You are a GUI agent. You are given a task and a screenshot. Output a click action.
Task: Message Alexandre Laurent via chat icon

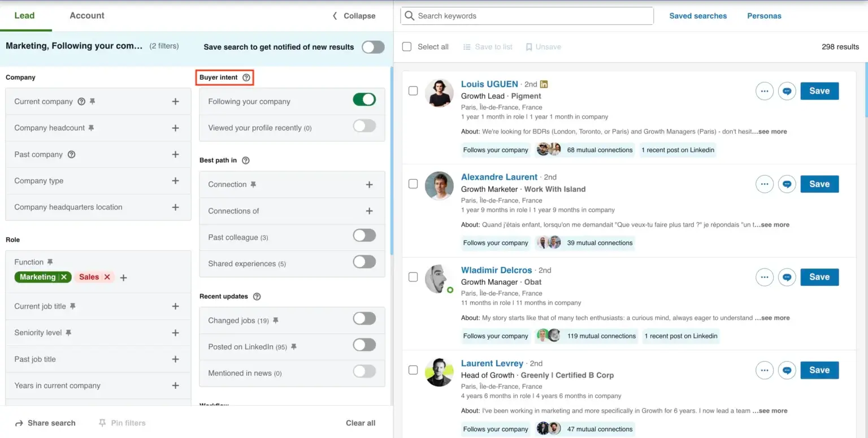[787, 184]
